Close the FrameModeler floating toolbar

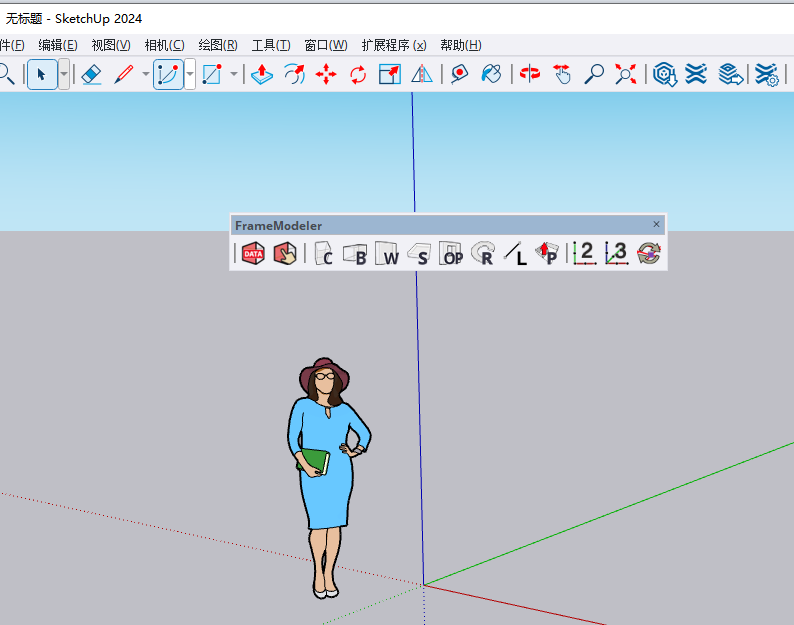tap(656, 224)
